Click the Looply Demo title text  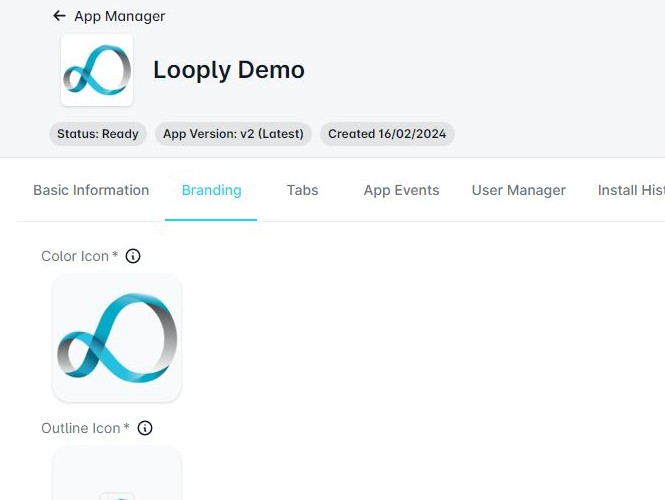click(229, 70)
